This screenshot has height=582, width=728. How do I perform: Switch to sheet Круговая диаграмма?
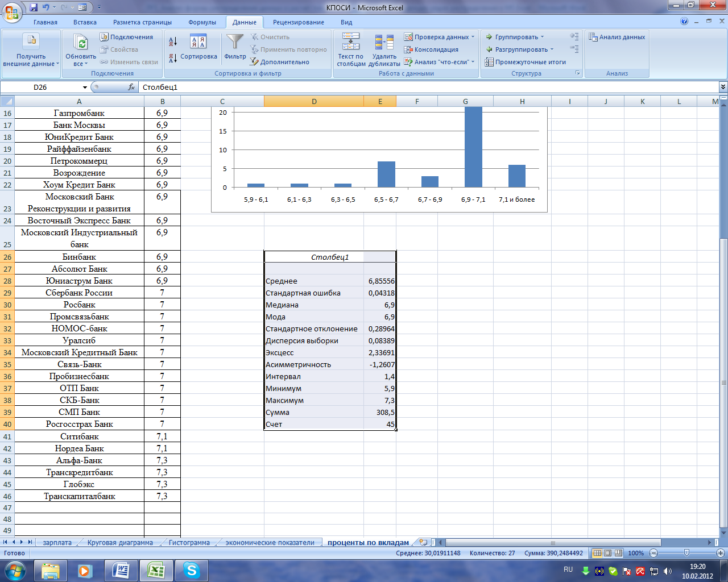pos(120,542)
